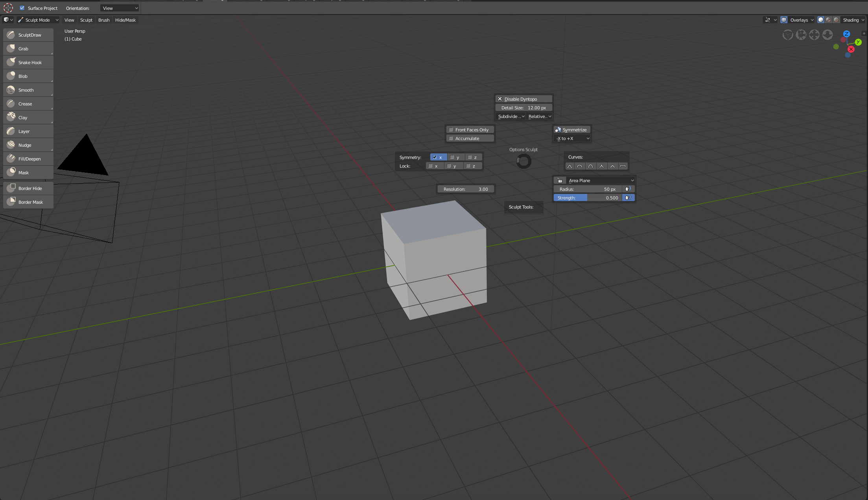Open the View menu
The image size is (868, 500).
click(x=69, y=20)
